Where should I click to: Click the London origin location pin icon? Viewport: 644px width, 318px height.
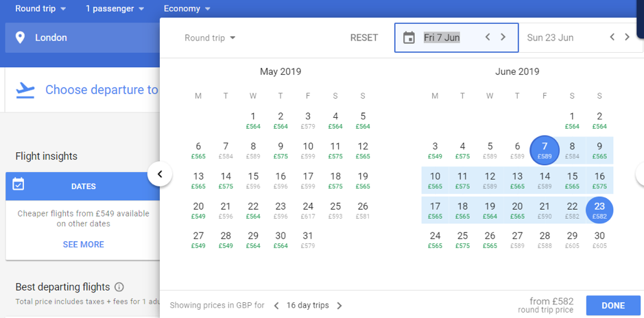point(20,38)
